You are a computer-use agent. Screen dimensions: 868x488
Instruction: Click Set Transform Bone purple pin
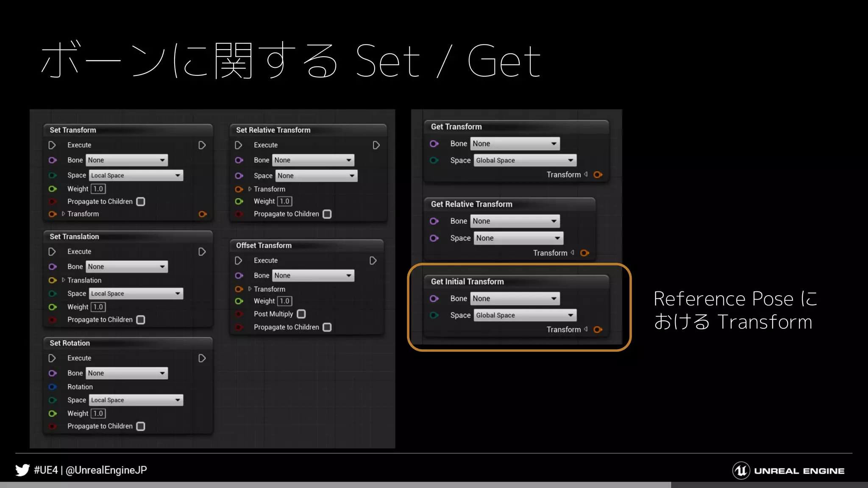click(53, 160)
